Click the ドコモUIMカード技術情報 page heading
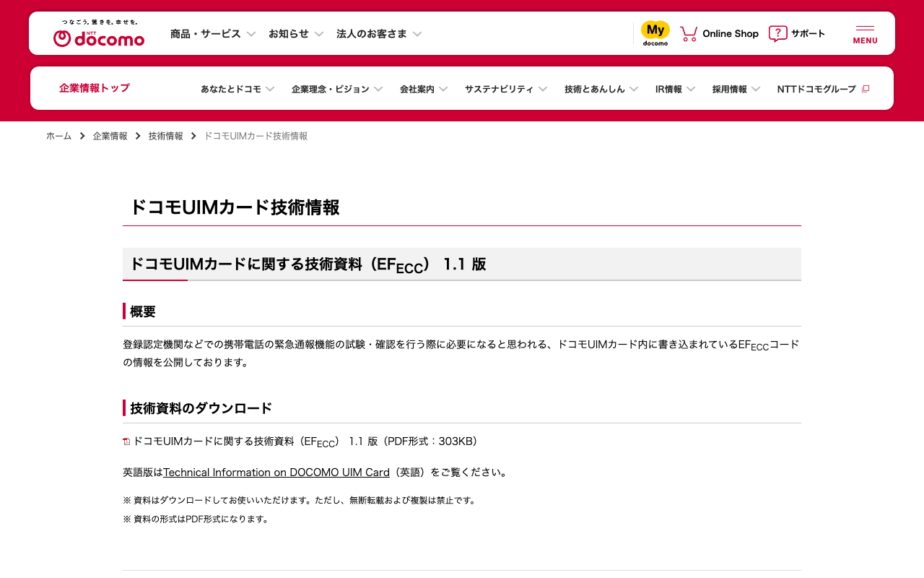The height and width of the screenshot is (578, 924). click(235, 207)
